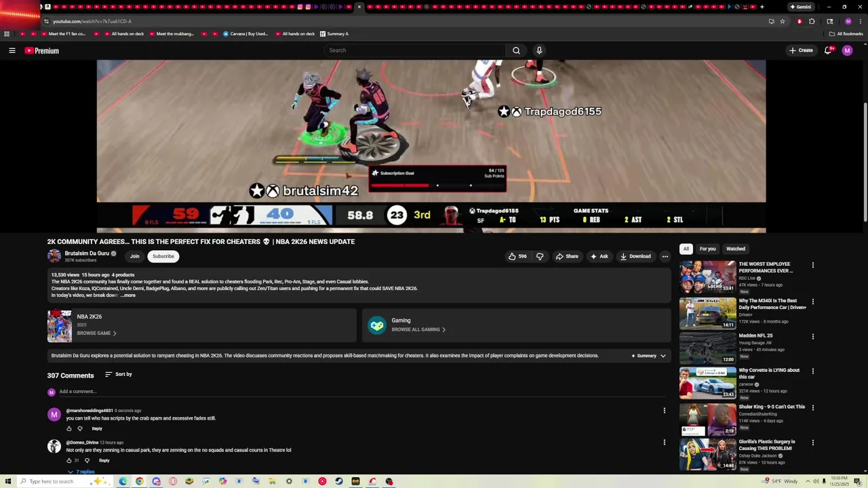Screen dimensions: 868x488
Task: Subscribe to Brutalsim Da Guru
Action: (163, 256)
